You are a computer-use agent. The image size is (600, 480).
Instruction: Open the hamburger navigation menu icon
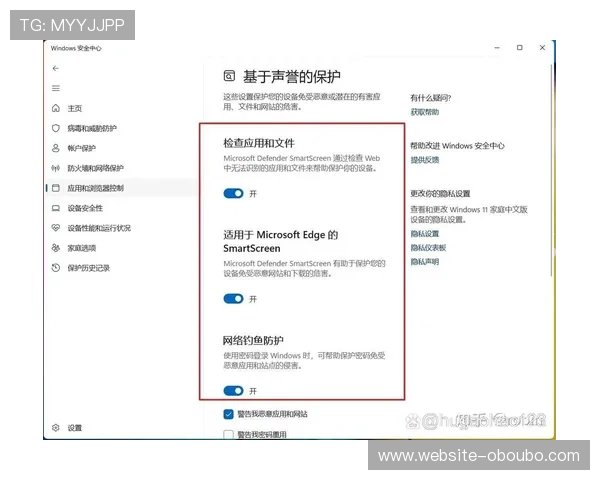[x=56, y=88]
